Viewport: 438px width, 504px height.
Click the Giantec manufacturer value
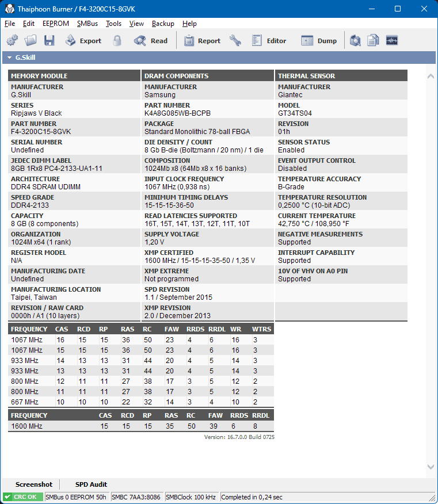point(290,95)
